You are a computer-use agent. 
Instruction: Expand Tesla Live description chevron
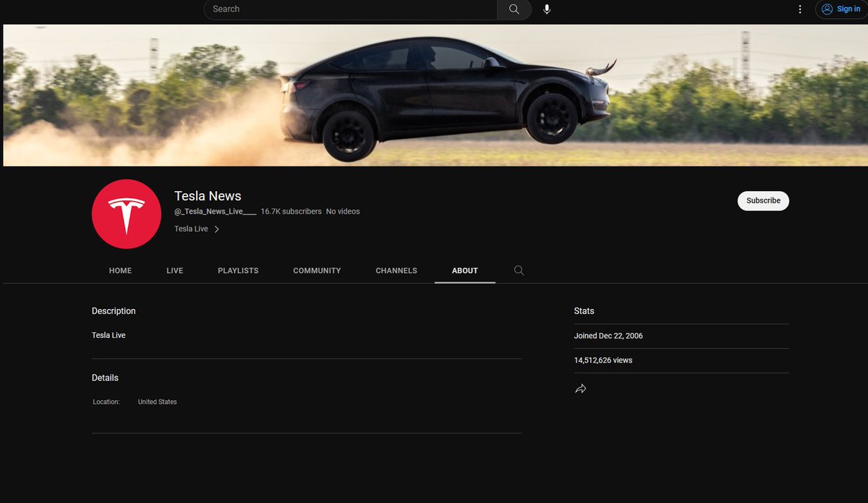pos(216,229)
